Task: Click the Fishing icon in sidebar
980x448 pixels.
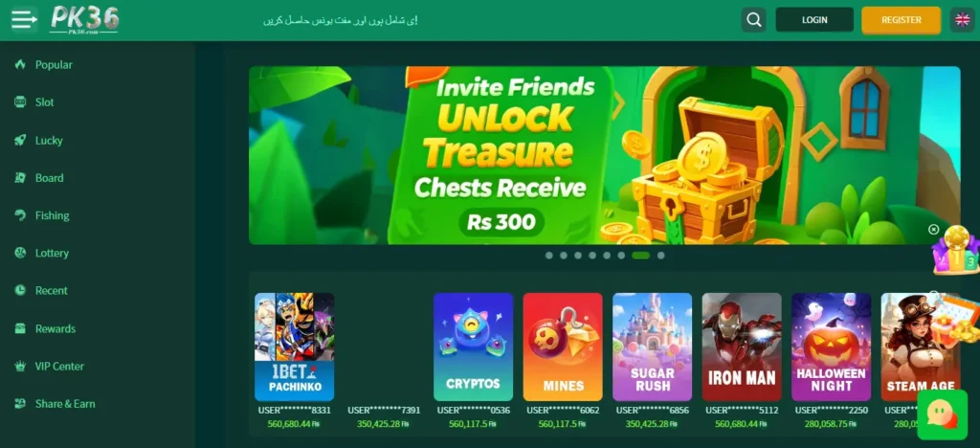Action: tap(20, 215)
